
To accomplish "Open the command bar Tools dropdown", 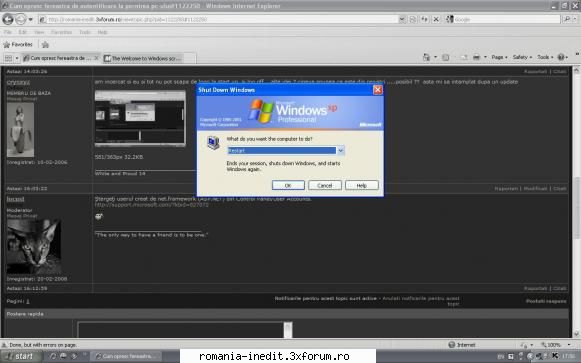I will (545, 57).
